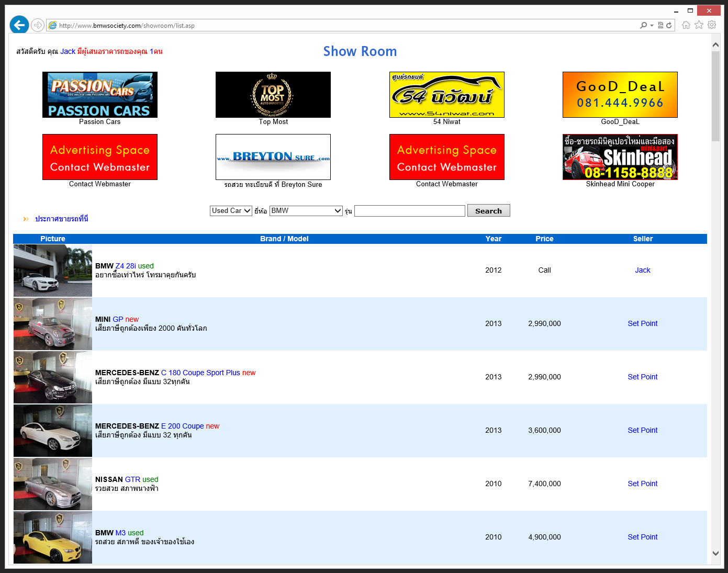Open the MINI GP model link
The width and height of the screenshot is (728, 573).
pos(118,319)
